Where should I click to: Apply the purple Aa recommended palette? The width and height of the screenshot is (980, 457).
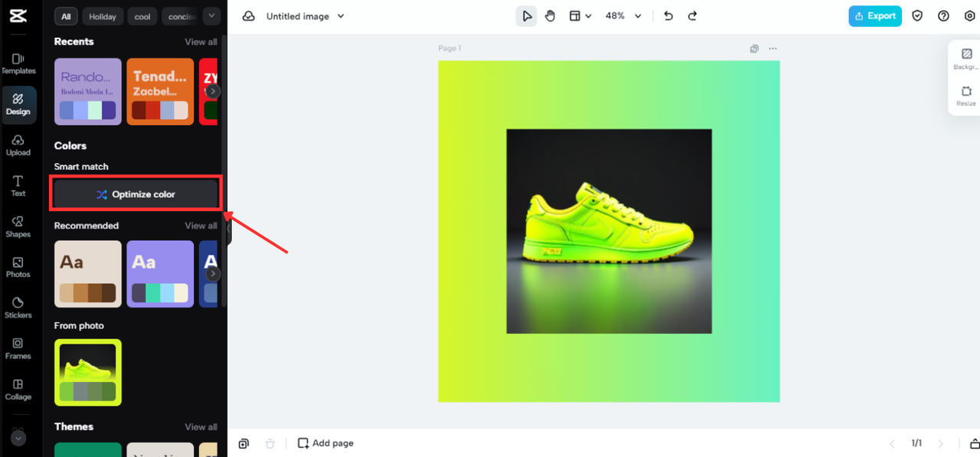point(160,274)
